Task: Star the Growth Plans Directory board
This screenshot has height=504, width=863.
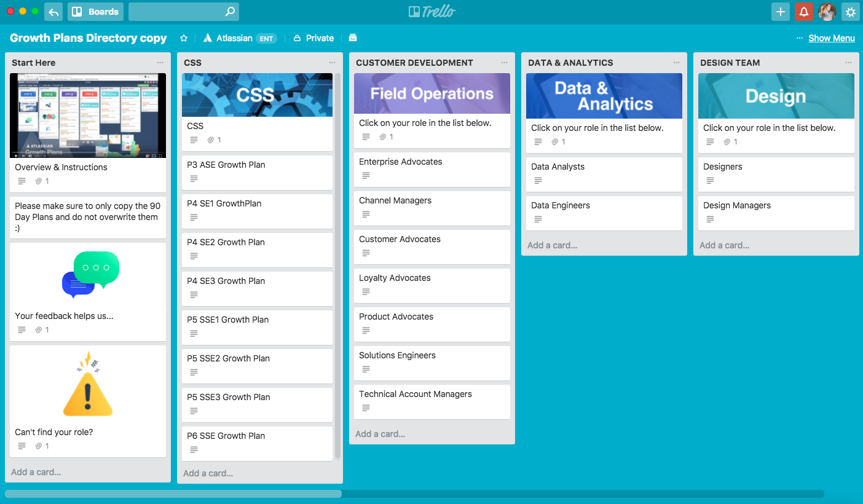Action: pos(183,38)
